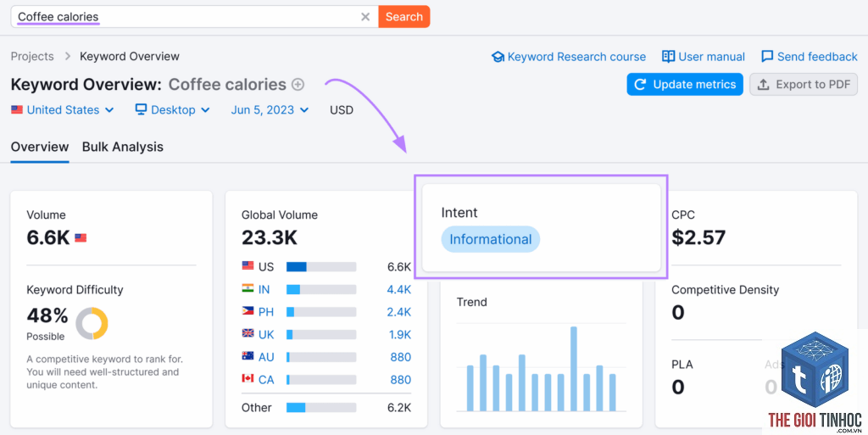868x435 pixels.
Task: Clear the search field with the X icon
Action: click(x=365, y=17)
